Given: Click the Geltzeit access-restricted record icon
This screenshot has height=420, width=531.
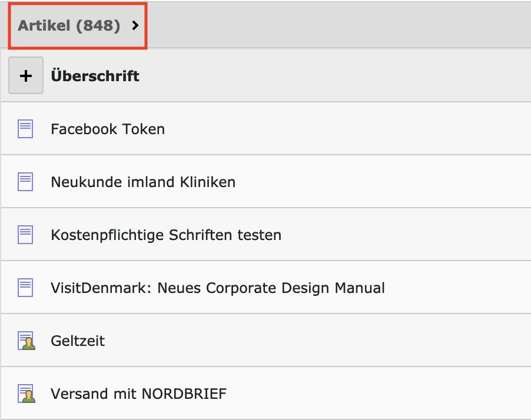Looking at the screenshot, I should [x=26, y=341].
